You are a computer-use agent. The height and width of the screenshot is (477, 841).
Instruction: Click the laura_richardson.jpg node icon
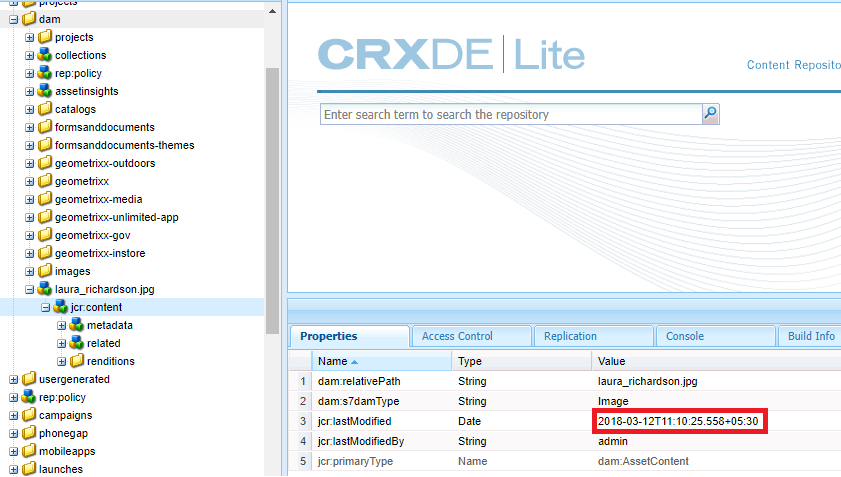pos(45,289)
